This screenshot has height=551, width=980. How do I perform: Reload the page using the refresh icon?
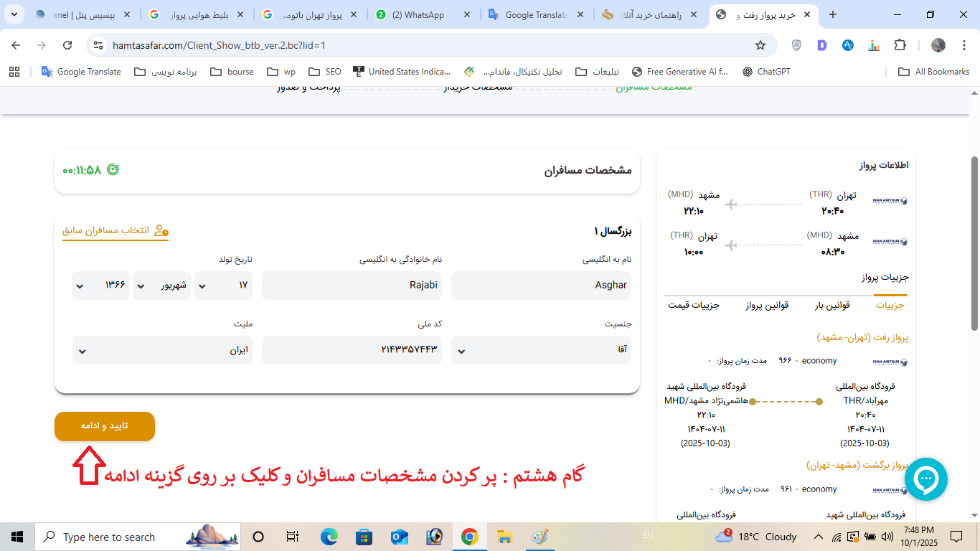click(x=67, y=45)
